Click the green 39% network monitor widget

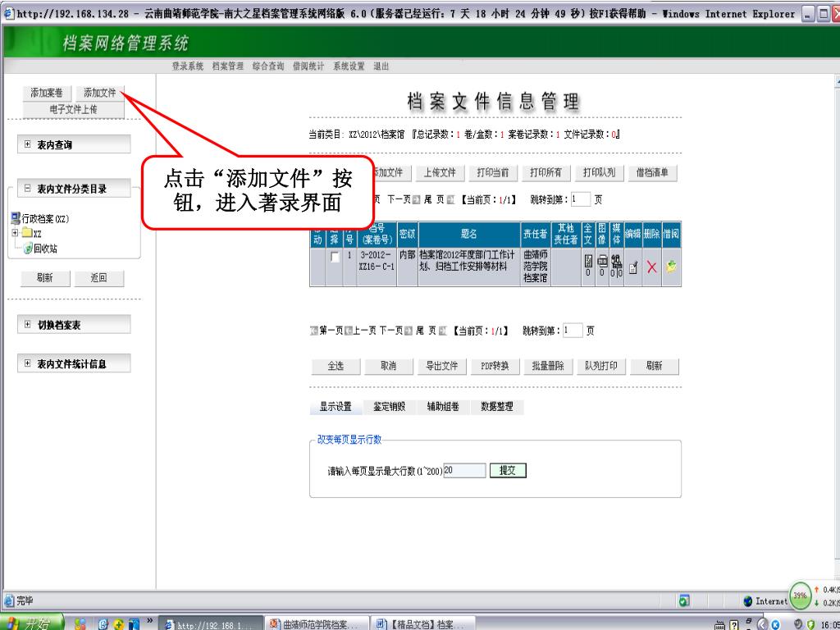click(x=800, y=596)
